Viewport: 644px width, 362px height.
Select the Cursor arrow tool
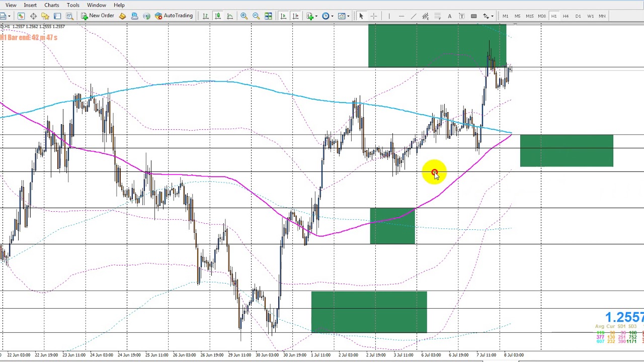click(361, 16)
